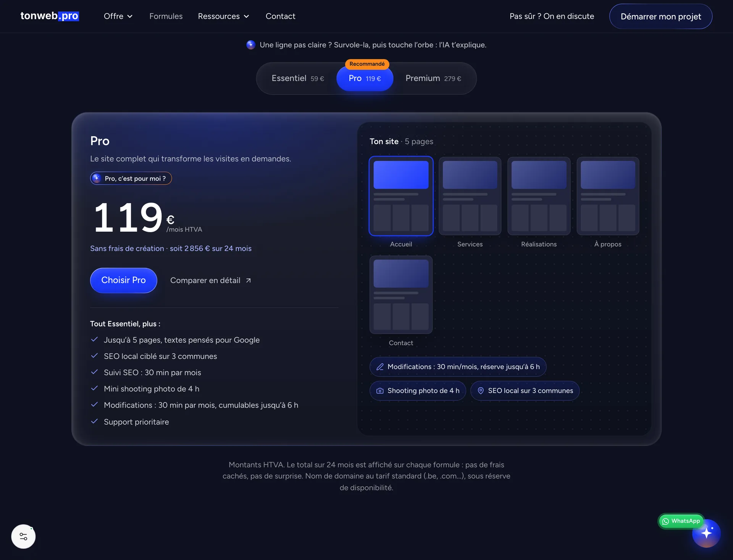Click the pencil icon in Modifications chip
The image size is (733, 560).
[380, 367]
